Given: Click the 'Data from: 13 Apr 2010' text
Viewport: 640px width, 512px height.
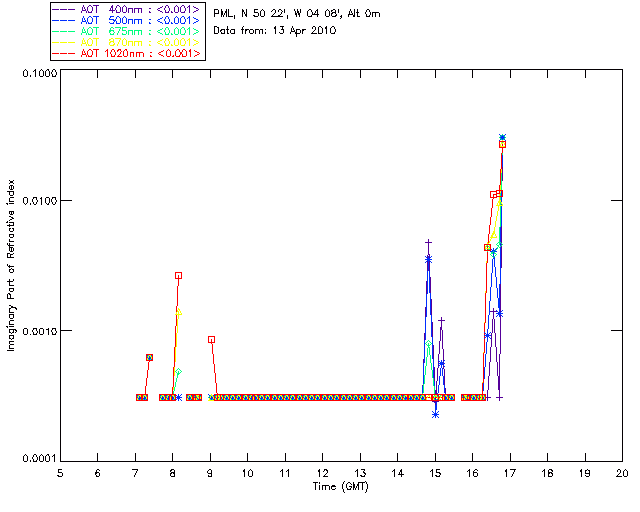Looking at the screenshot, I should point(275,31).
